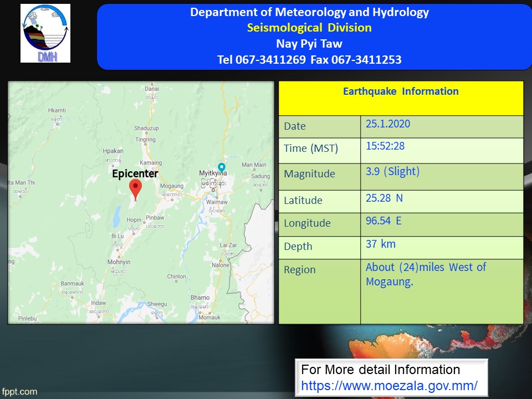Click the Mogaung town label on the map
Image resolution: width=532 pixels, height=399 pixels.
(171, 186)
